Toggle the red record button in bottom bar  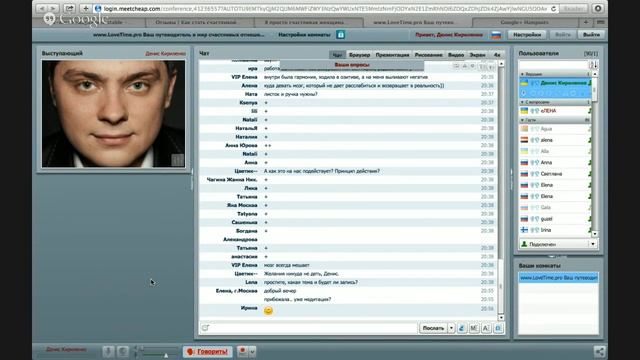coord(243,351)
